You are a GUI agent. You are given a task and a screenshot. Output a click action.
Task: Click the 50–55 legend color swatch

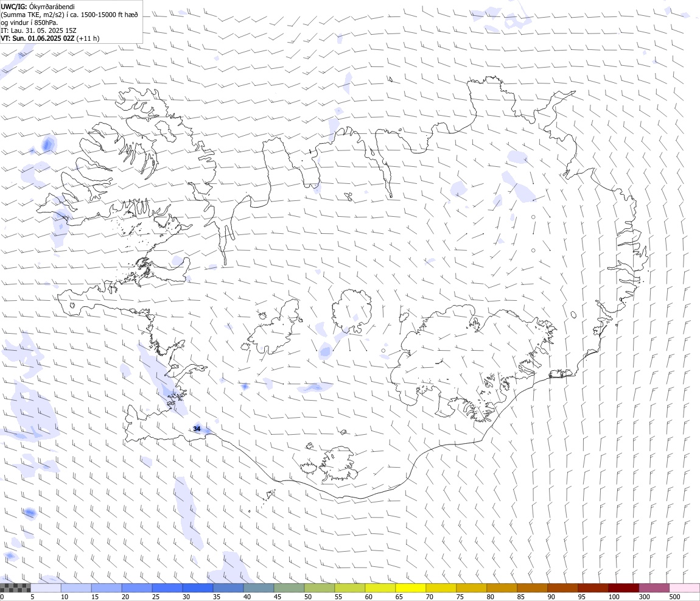[320, 588]
